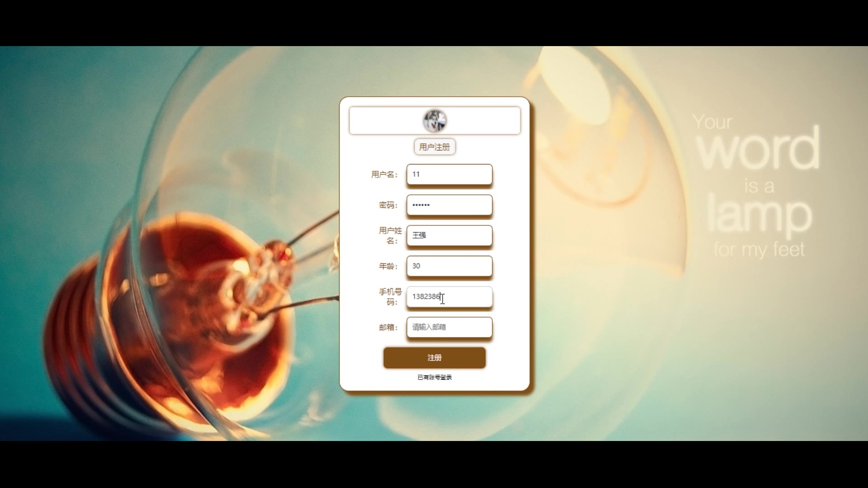
Task: Click the 用户名 label
Action: 385,174
